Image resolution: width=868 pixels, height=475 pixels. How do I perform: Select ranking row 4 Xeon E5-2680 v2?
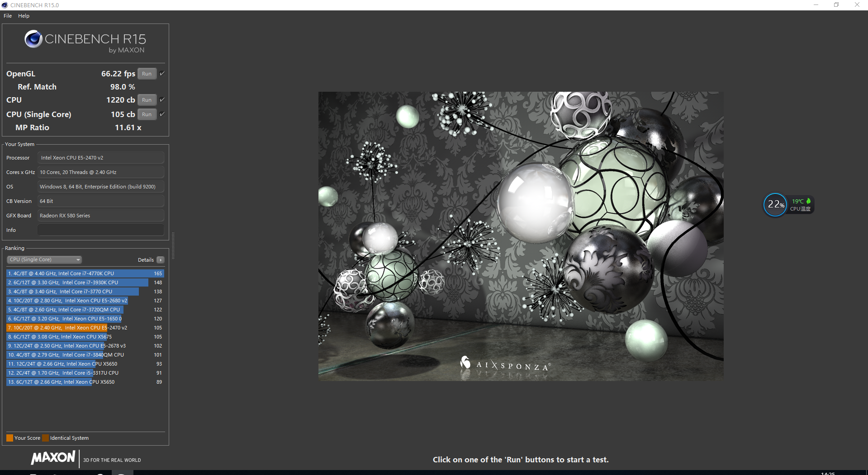[x=85, y=301]
